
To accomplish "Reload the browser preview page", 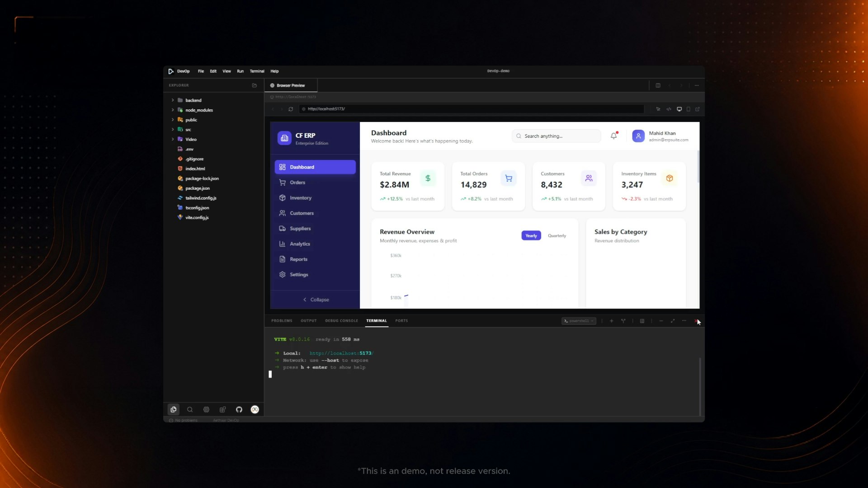I will point(291,109).
